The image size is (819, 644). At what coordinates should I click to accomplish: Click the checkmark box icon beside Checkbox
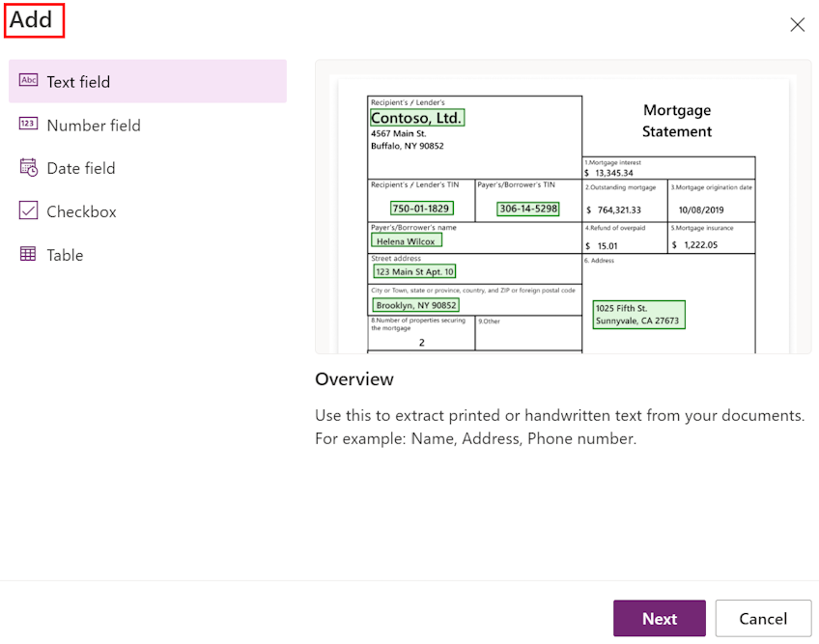click(27, 210)
